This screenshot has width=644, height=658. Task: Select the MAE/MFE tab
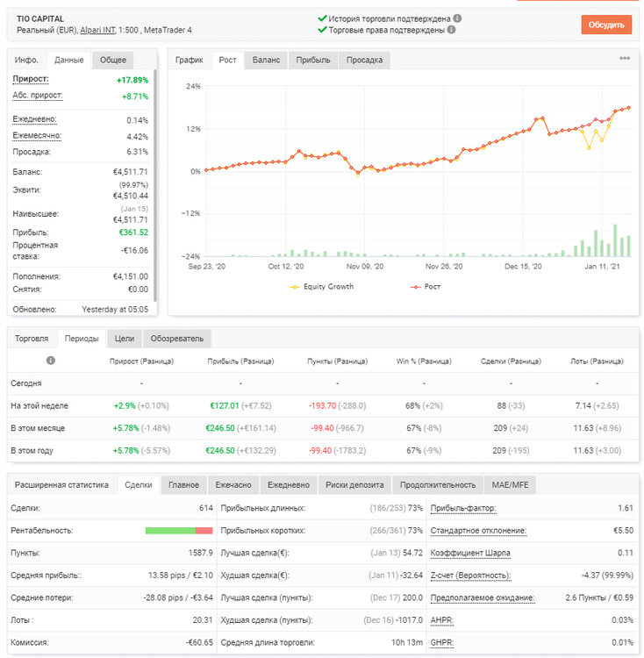(x=510, y=485)
